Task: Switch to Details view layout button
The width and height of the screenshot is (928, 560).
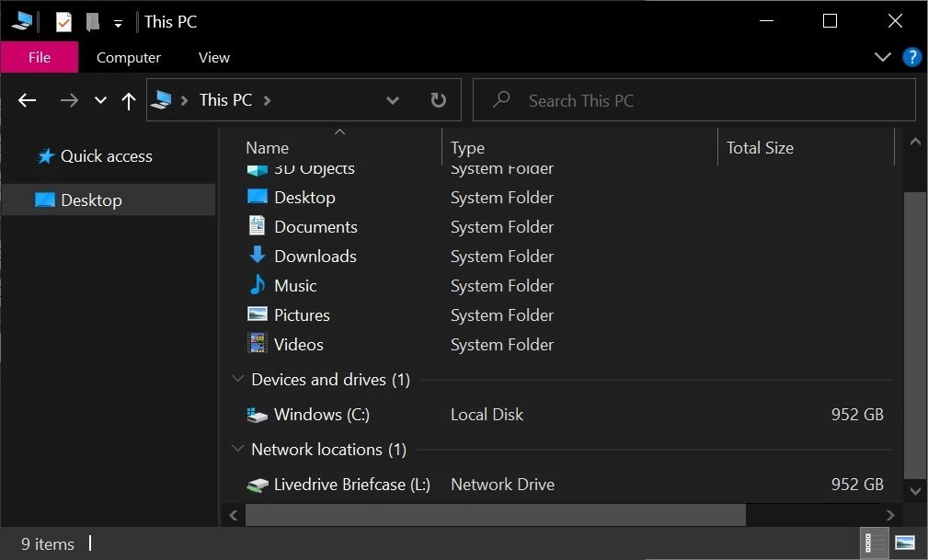Action: pos(874,543)
